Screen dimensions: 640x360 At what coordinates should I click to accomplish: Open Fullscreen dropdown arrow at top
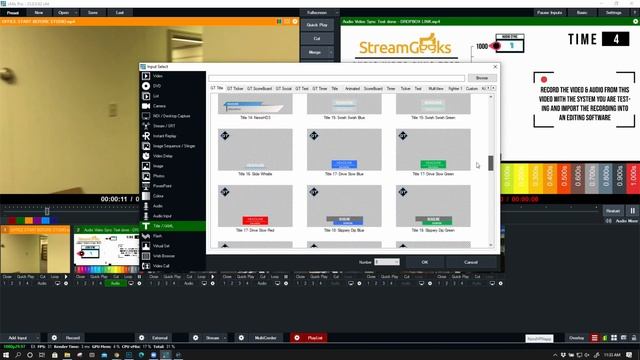point(337,13)
